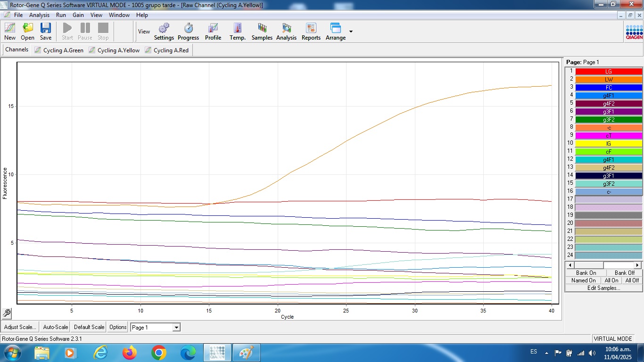Open the Progress view icon

(188, 32)
